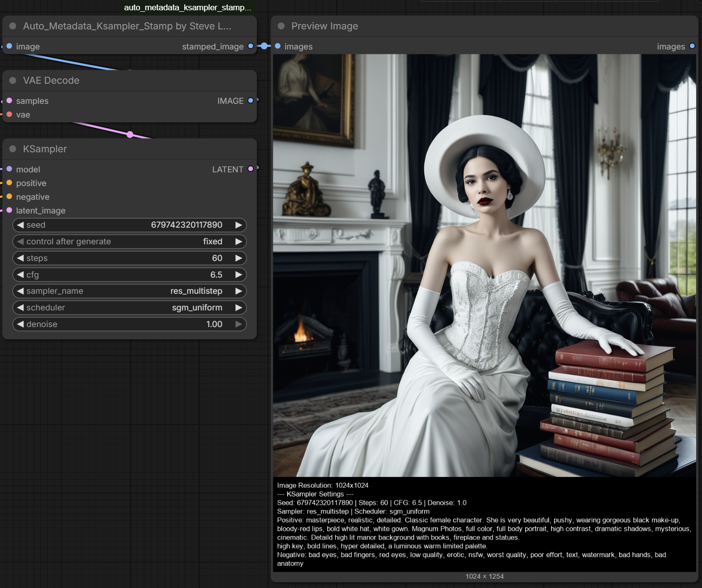Click the stamped_image output connector dot
This screenshot has width=702, height=588.
[251, 46]
